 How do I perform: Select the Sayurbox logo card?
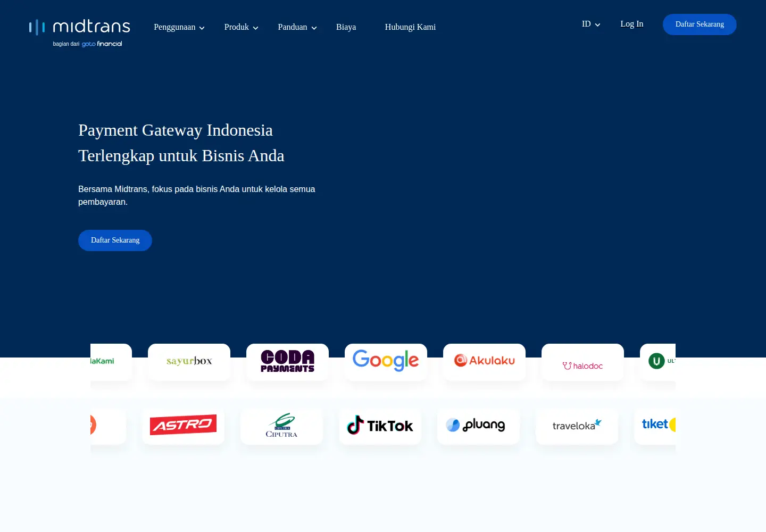pyautogui.click(x=189, y=362)
